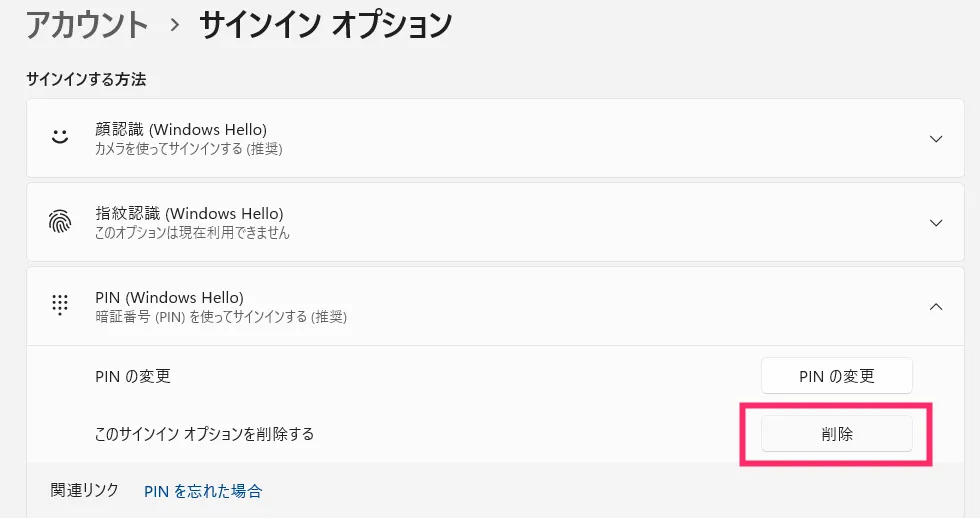Click the face recognition smiley icon

(x=60, y=136)
